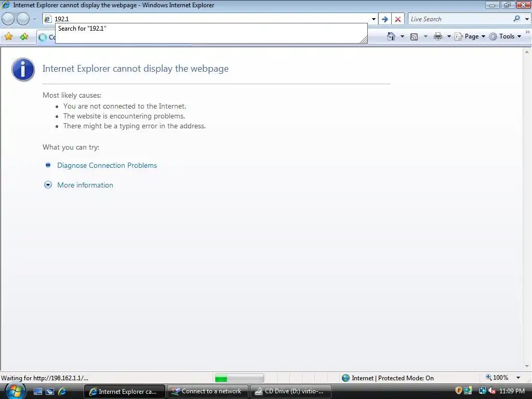Screen dimensions: 532x399
Task: Click the 100% zoom level button
Action: point(497,378)
